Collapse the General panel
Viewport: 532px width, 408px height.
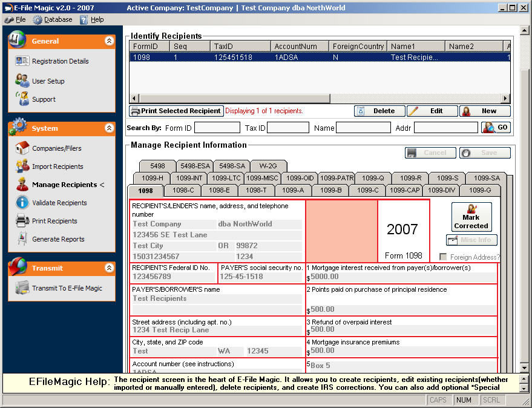pos(109,41)
